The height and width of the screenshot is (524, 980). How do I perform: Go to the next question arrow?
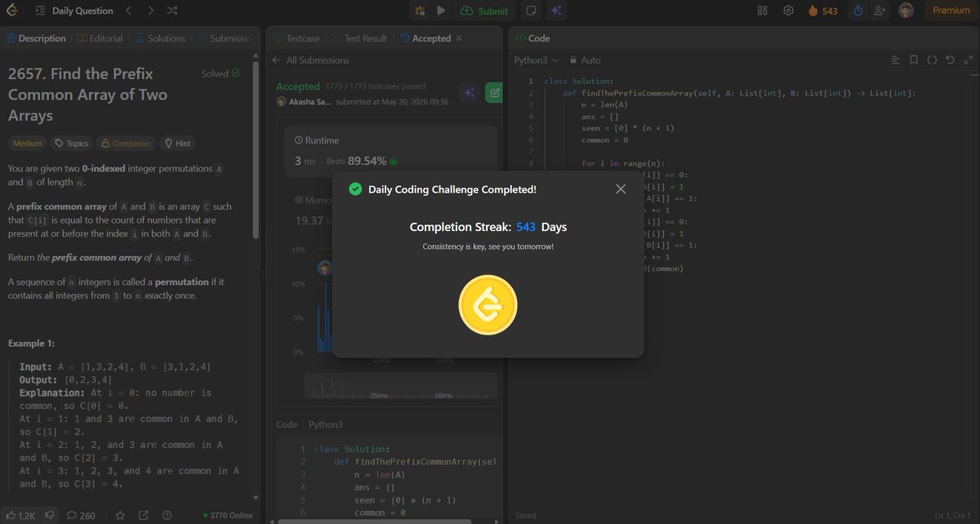point(149,11)
